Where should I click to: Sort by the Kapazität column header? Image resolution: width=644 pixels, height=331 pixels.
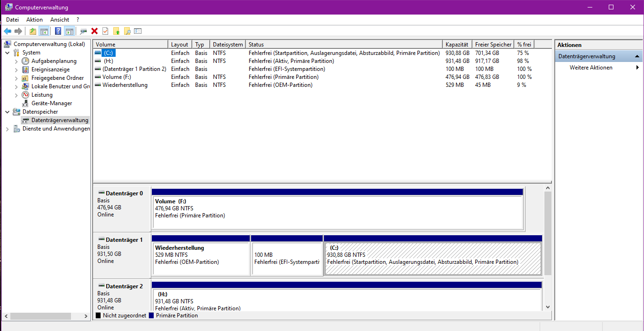pos(457,44)
